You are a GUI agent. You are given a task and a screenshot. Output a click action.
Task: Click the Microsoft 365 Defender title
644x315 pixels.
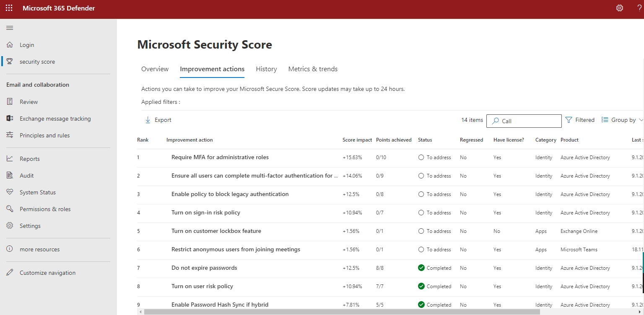[x=59, y=8]
